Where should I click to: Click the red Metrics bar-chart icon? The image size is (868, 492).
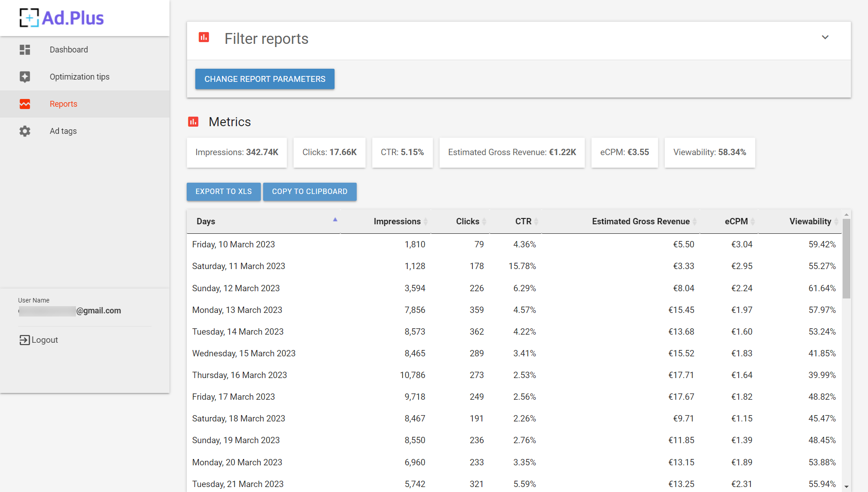coord(193,122)
